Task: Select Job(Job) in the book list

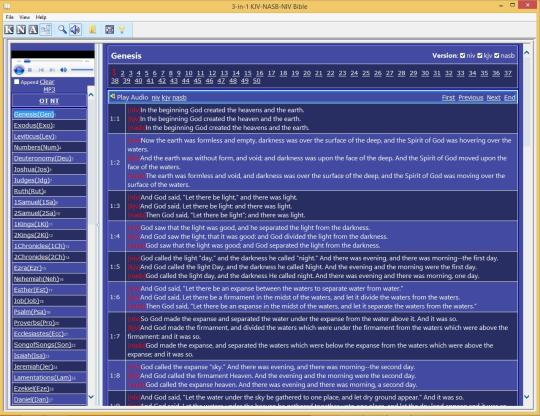Action: tap(27, 301)
